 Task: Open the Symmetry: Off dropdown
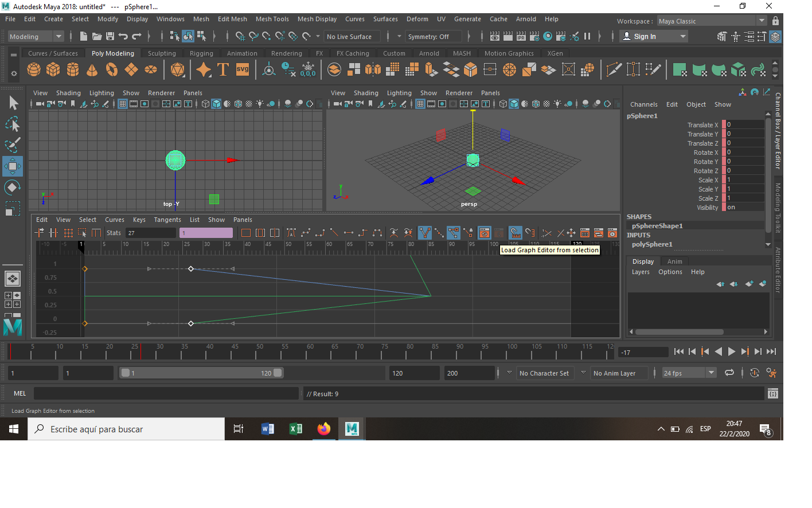433,37
